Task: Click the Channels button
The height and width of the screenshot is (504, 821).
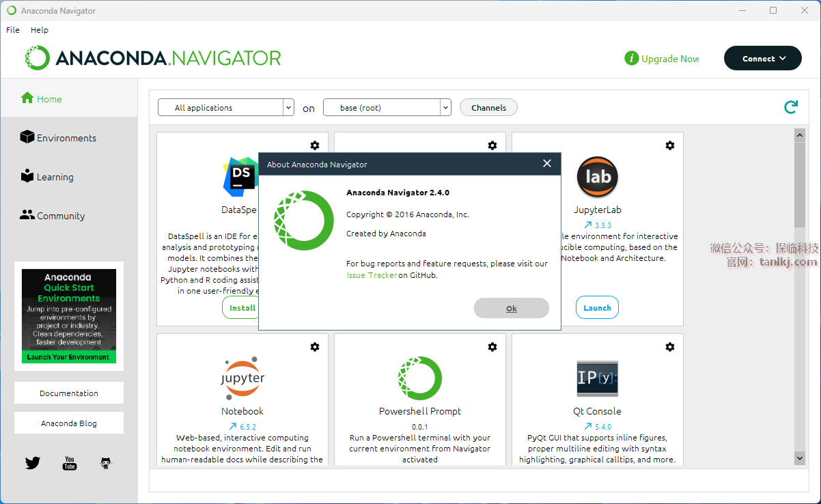Action: point(488,107)
